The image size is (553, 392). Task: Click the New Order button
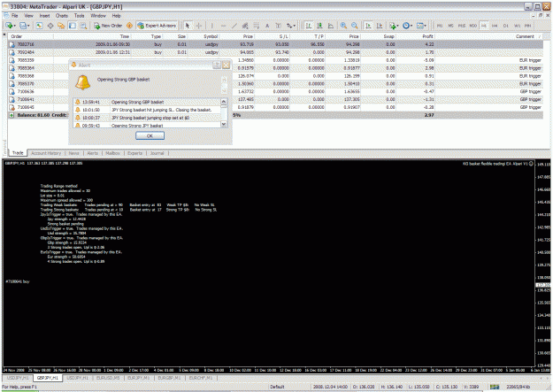pos(108,26)
